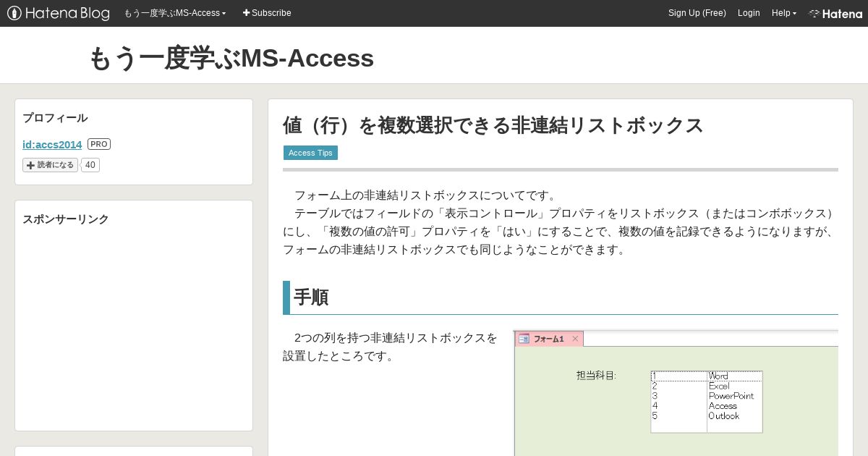868x456 pixels.
Task: Open the Login link
Action: click(x=749, y=13)
